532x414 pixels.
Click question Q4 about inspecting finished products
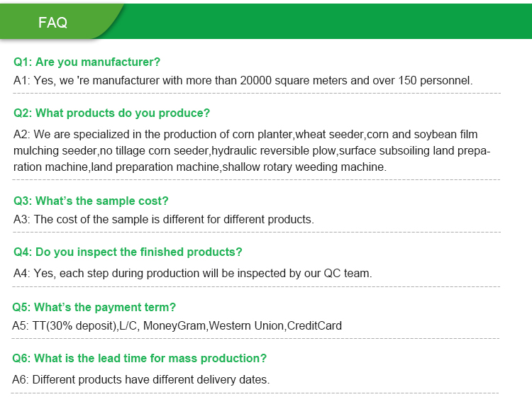(x=128, y=252)
